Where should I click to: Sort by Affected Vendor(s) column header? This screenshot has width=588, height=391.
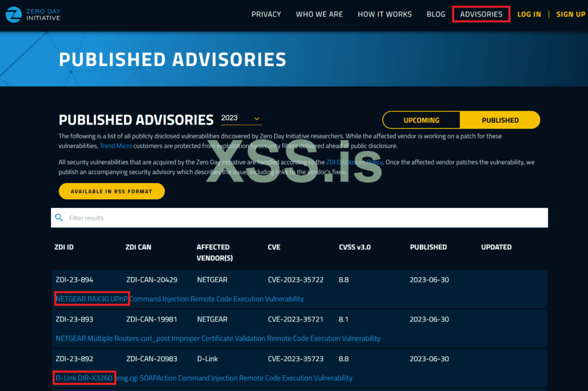click(x=215, y=252)
